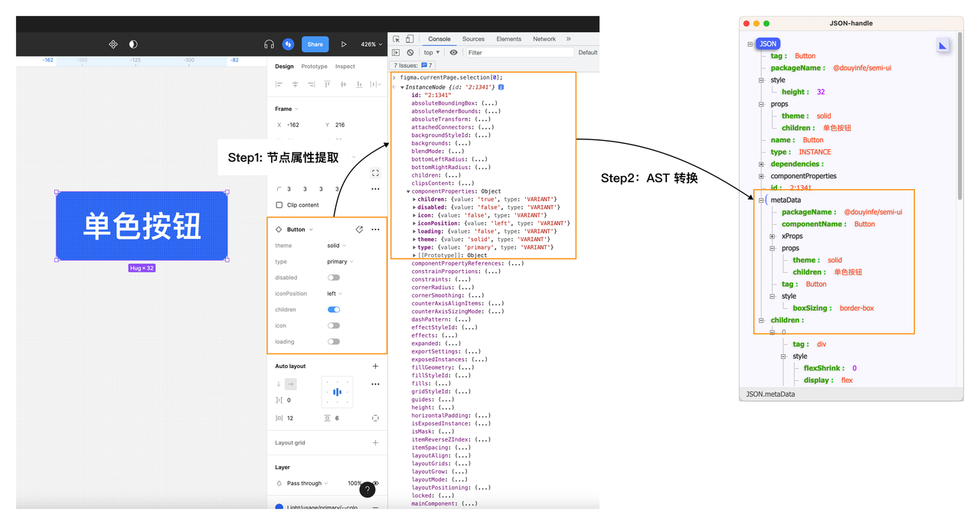
Task: Open the theme solid dropdown
Action: pos(336,246)
